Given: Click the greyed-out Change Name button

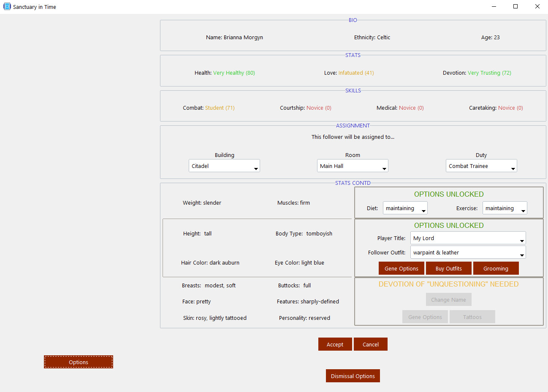Looking at the screenshot, I should (x=448, y=300).
